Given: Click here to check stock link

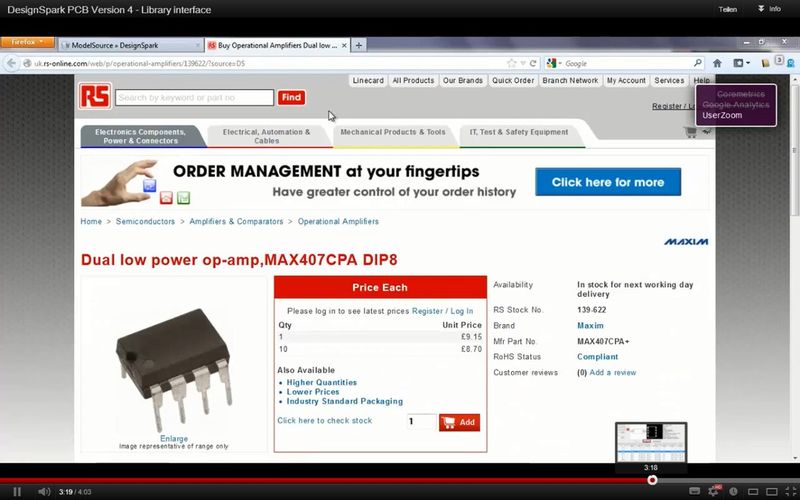Looking at the screenshot, I should [x=324, y=421].
